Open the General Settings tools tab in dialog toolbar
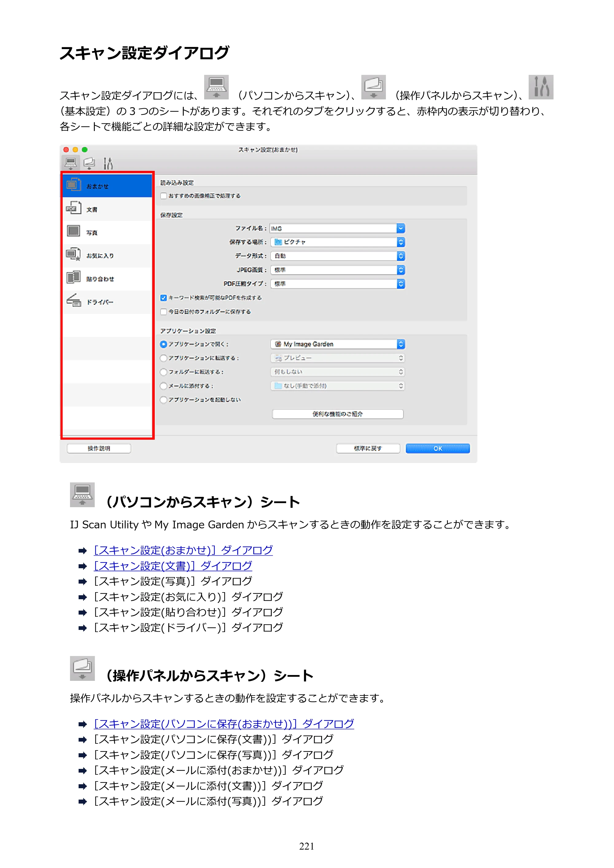 pyautogui.click(x=108, y=163)
